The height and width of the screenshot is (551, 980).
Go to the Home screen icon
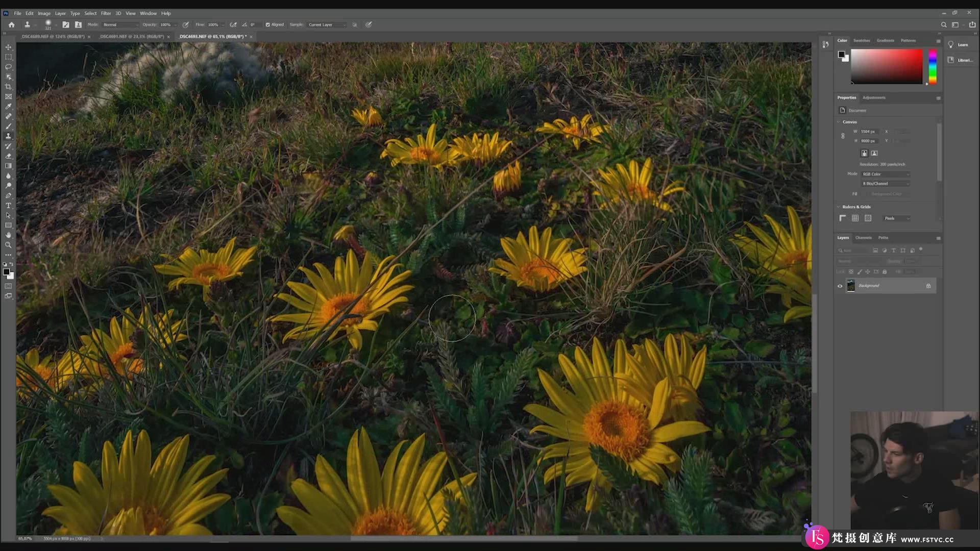click(11, 24)
